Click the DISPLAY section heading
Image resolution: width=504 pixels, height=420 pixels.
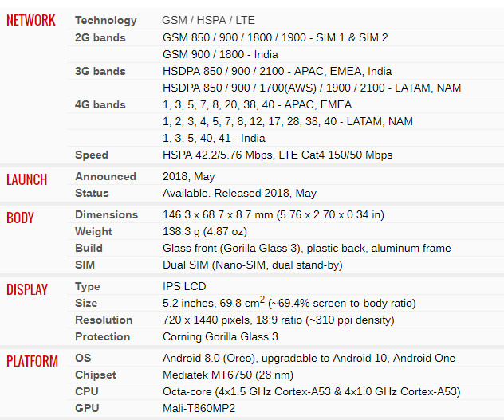(27, 289)
